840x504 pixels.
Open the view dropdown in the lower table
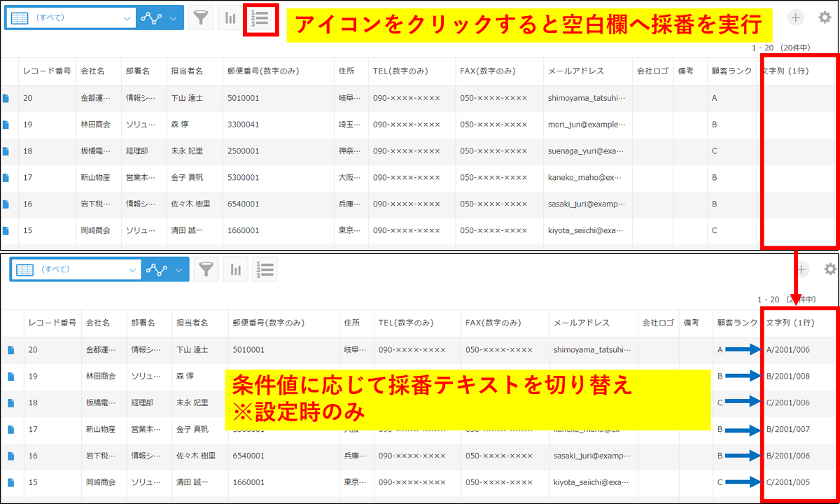click(x=77, y=268)
